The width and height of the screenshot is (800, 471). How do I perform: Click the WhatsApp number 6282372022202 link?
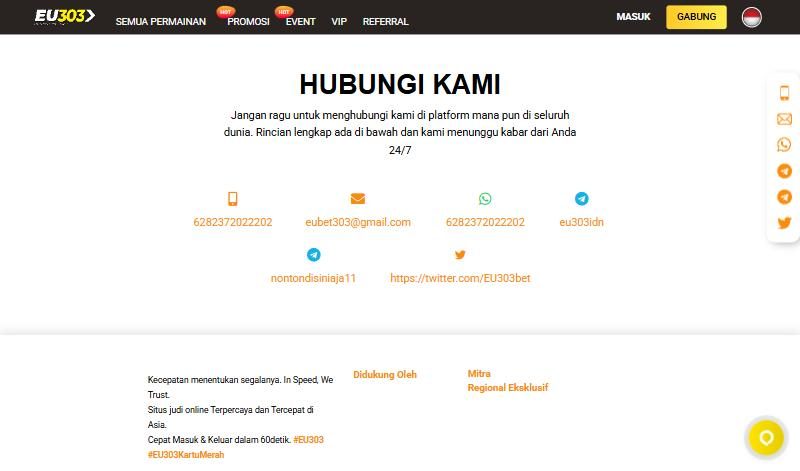pos(485,222)
